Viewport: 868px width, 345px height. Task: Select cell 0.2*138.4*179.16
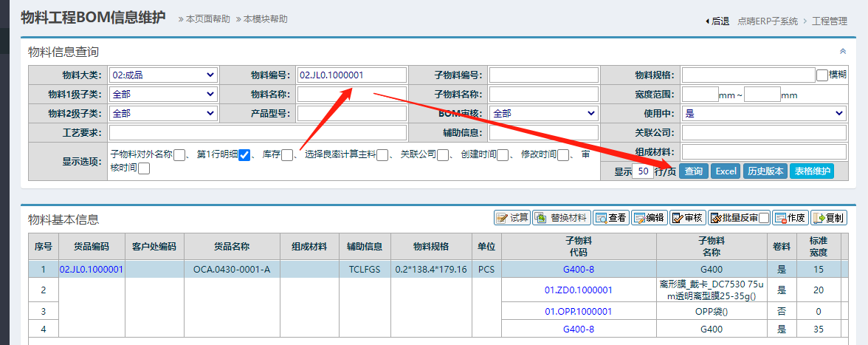click(431, 269)
